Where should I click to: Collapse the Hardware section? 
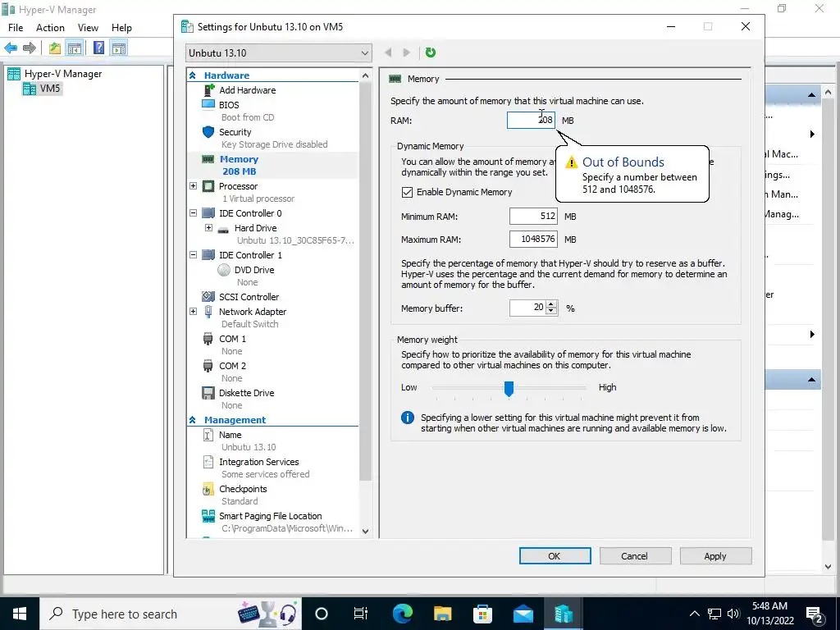(192, 75)
